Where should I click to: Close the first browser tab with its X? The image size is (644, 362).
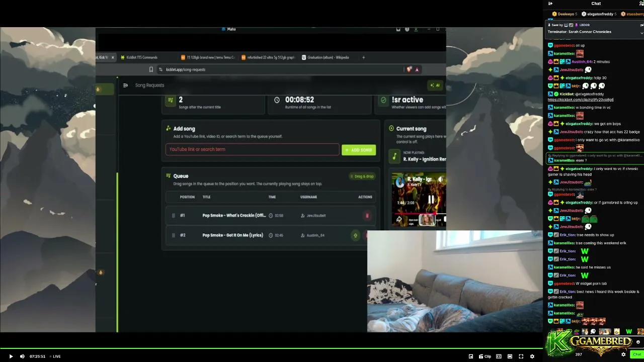tap(113, 57)
